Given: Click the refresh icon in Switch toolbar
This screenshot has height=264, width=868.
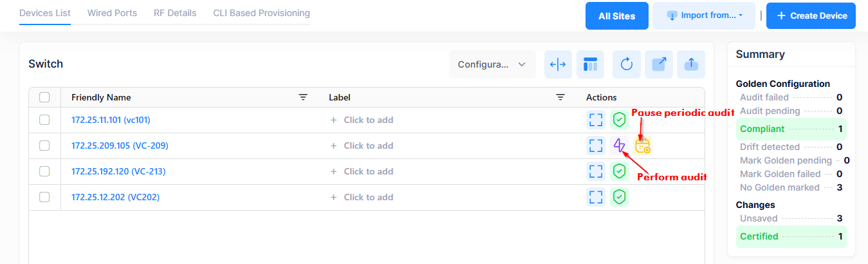Looking at the screenshot, I should point(627,64).
